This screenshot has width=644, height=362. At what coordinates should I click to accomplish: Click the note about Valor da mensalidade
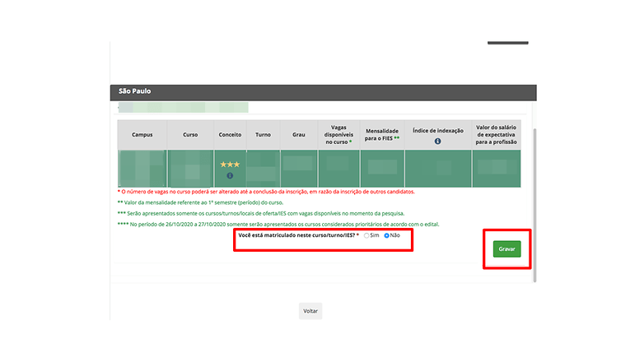tap(200, 202)
